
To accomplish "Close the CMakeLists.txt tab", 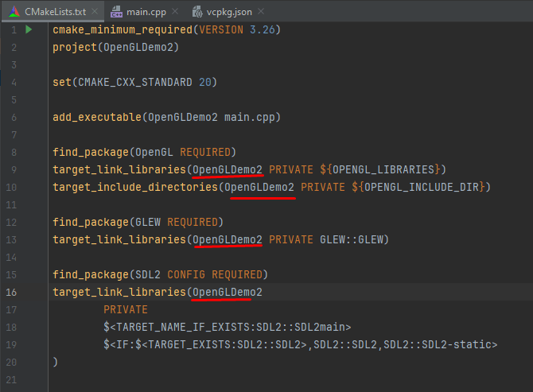I will click(95, 12).
